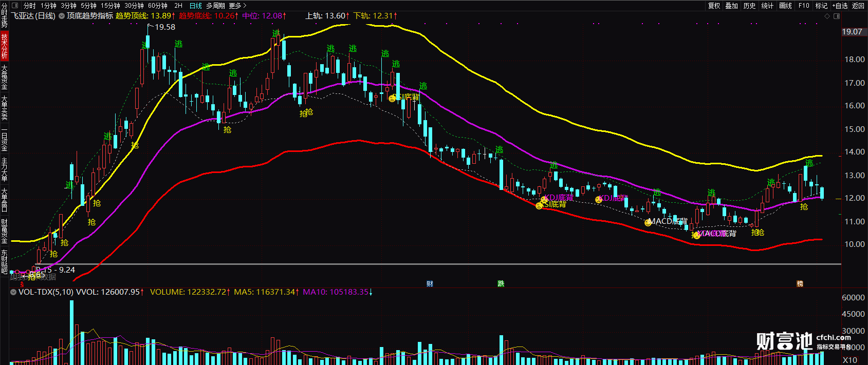Image resolution: width=868 pixels, height=365 pixels.
Task: Click the 19.58 high price label
Action: click(x=165, y=27)
